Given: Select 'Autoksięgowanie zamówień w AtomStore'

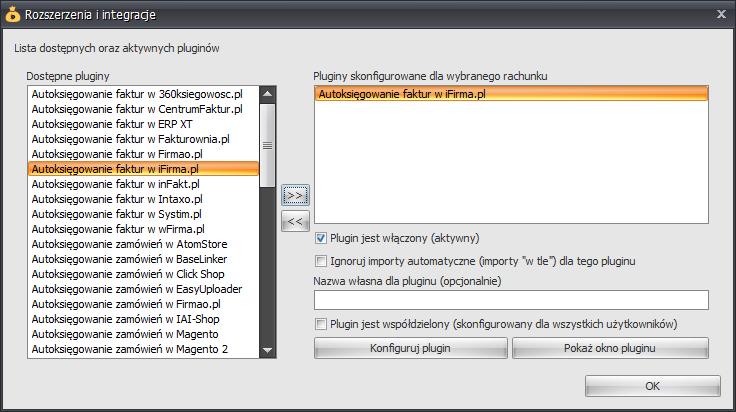Looking at the screenshot, I should pyautogui.click(x=143, y=244).
